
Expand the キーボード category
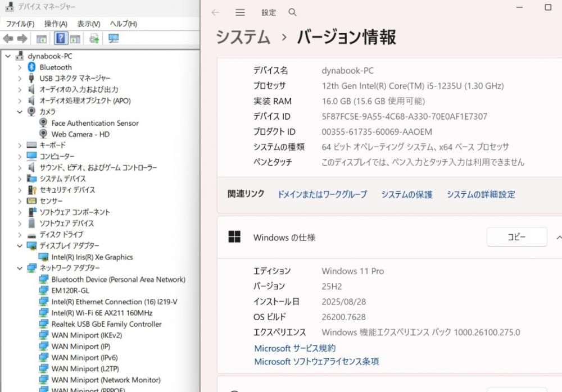[x=20, y=145]
